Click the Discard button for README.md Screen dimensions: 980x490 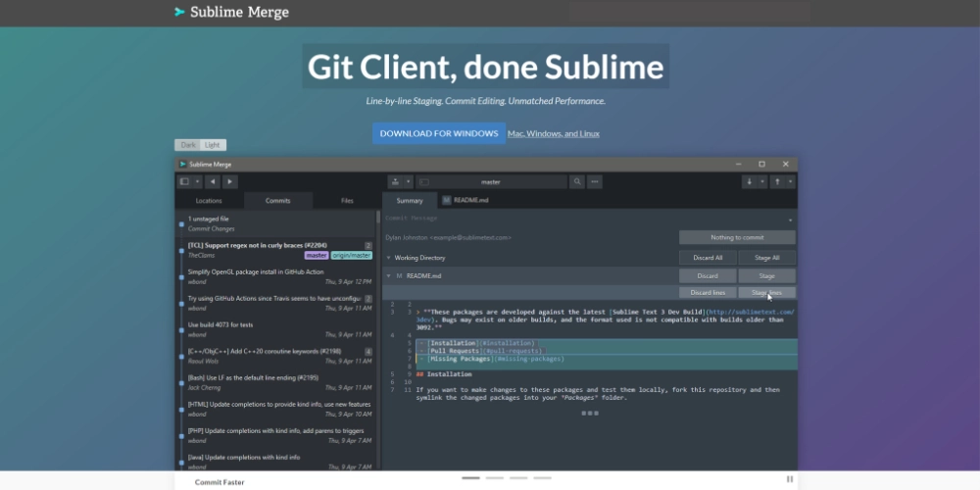pos(708,275)
